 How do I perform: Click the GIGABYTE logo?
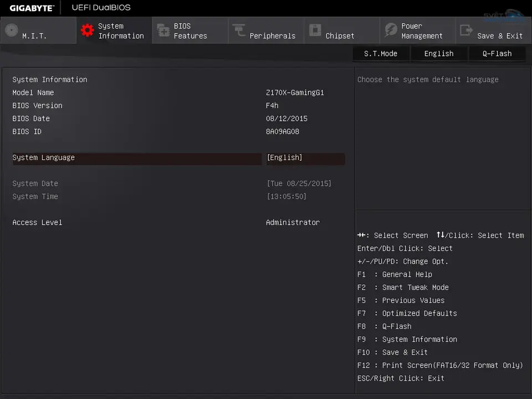32,8
